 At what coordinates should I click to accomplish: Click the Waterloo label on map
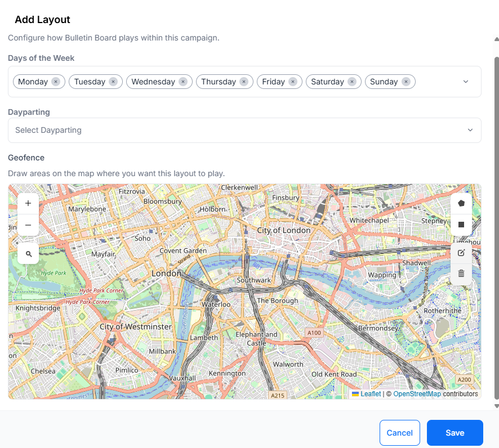click(x=216, y=304)
